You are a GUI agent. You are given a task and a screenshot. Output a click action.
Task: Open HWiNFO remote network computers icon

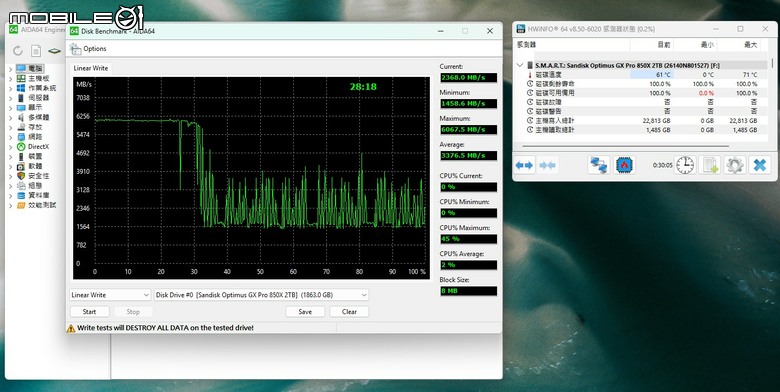tap(598, 165)
